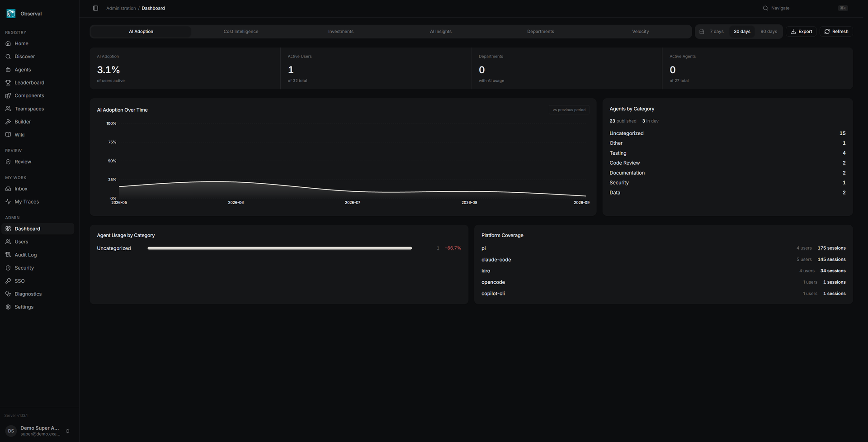The height and width of the screenshot is (442, 868).
Task: Click the Discover magnifier icon
Action: [x=8, y=57]
